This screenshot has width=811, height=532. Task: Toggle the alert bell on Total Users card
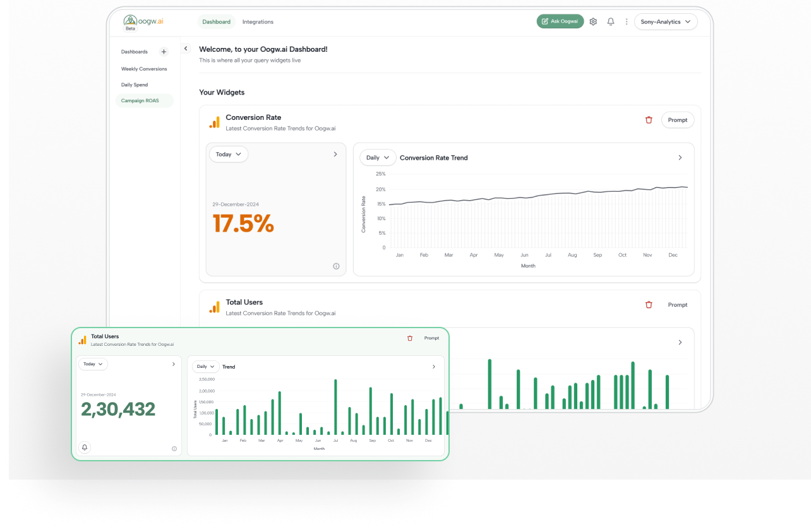coord(84,447)
